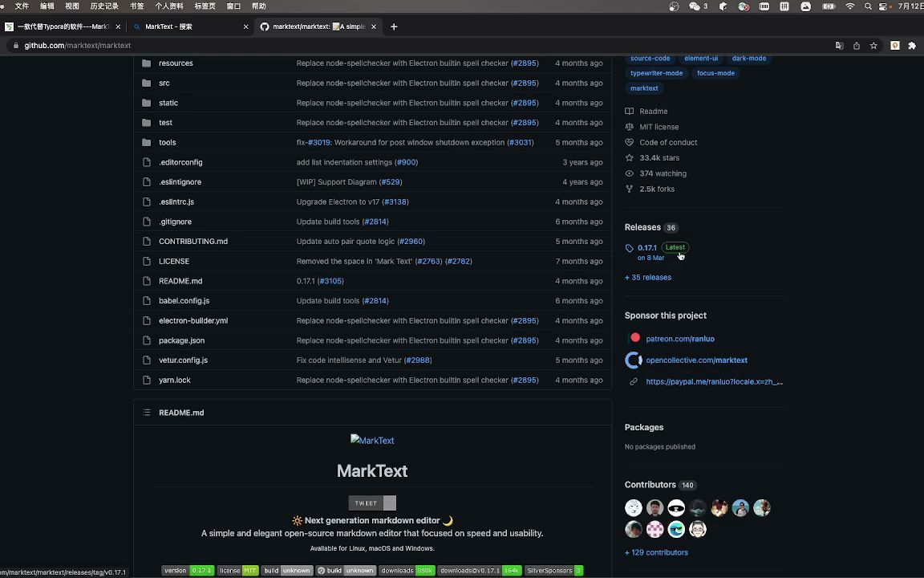Image resolution: width=924 pixels, height=578 pixels.
Task: Switch to the Typora replacement article tab
Action: coord(62,26)
